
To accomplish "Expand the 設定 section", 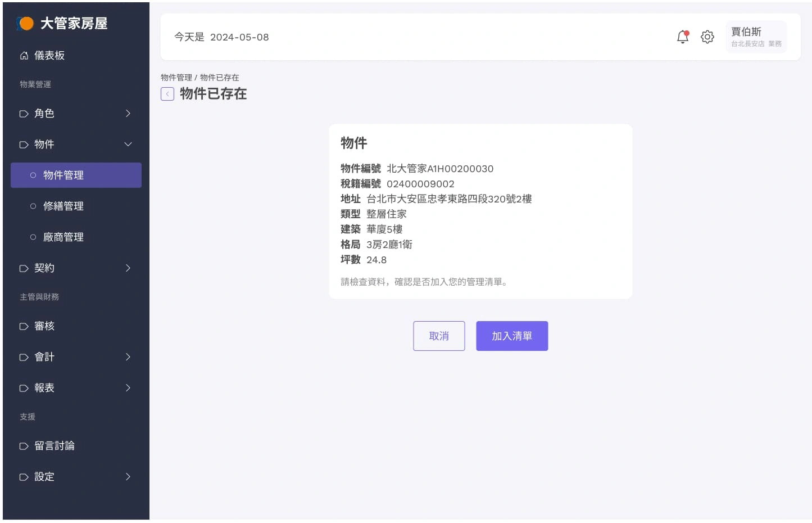I will point(128,476).
